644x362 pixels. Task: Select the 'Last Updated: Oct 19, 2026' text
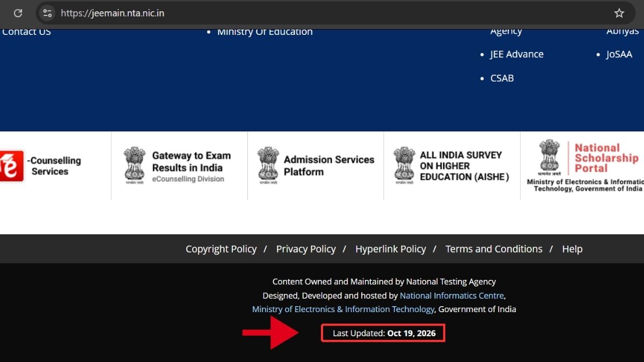384,333
